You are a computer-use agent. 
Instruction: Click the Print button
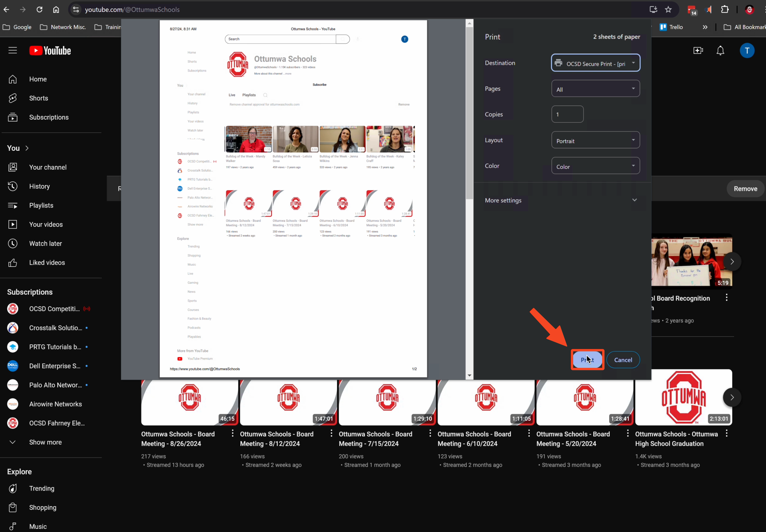587,360
